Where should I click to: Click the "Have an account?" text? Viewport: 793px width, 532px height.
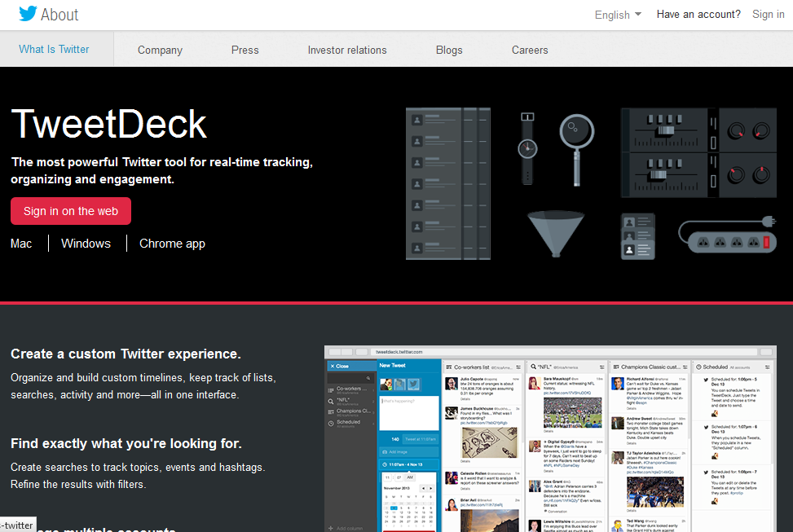698,14
